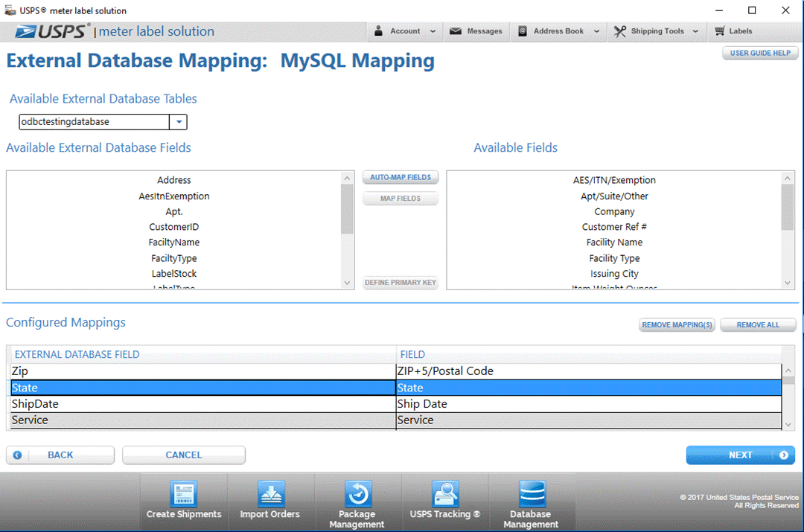Expand the Account menu chevron

(x=433, y=31)
